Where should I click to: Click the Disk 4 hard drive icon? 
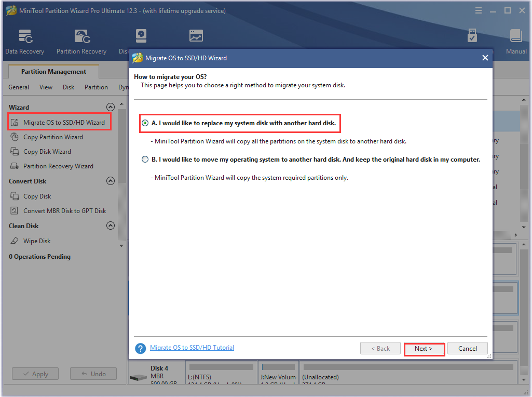click(x=139, y=377)
